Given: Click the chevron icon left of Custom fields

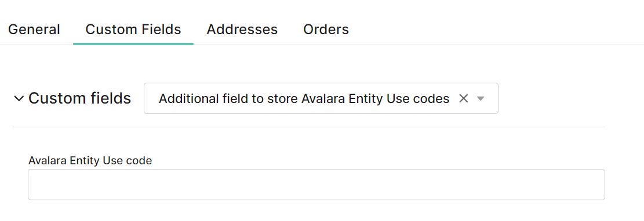Looking at the screenshot, I should click(19, 98).
